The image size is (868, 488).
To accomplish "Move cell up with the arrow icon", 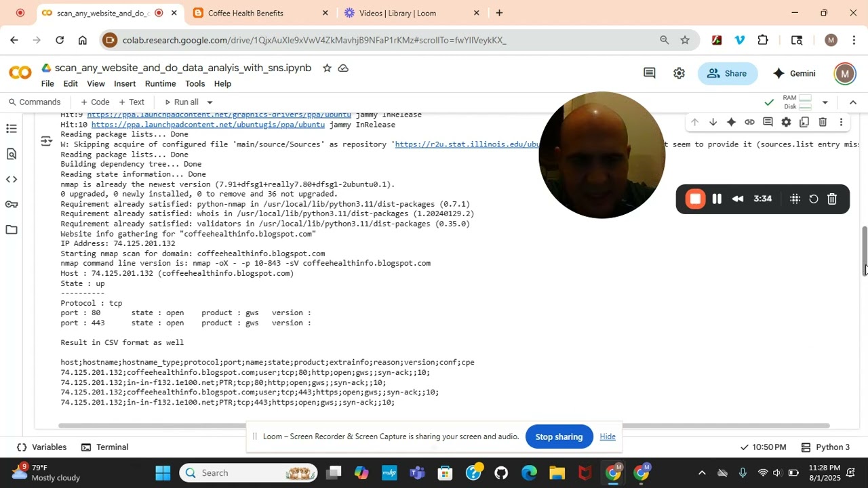I will [x=694, y=123].
